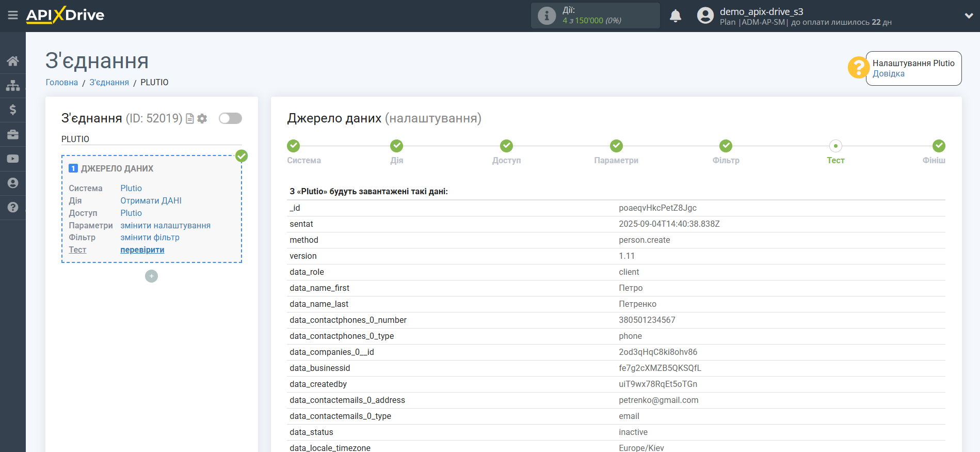Click 380501234567 phone number value

(x=647, y=320)
